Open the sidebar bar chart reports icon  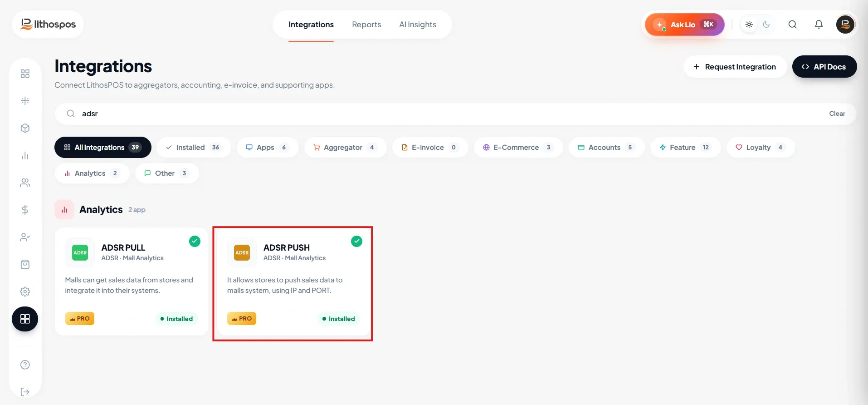tap(25, 155)
